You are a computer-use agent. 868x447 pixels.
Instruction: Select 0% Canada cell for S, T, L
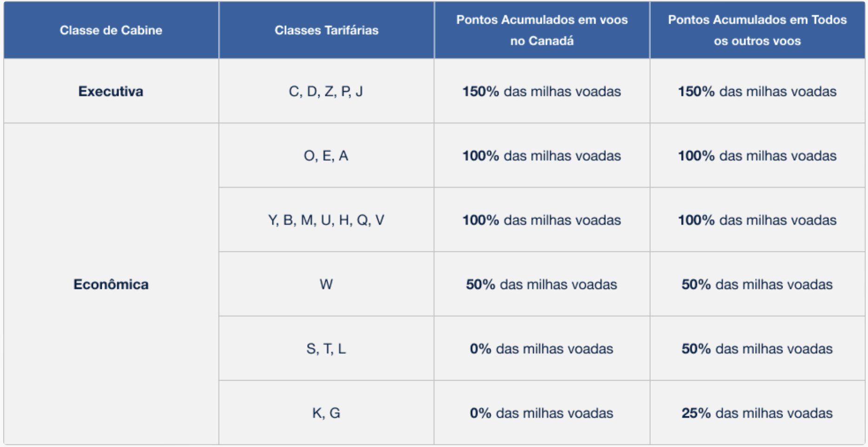click(x=542, y=348)
